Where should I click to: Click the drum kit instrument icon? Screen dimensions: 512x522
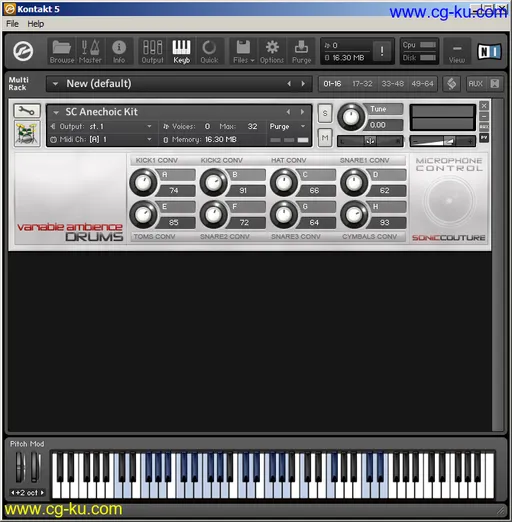(x=27, y=133)
